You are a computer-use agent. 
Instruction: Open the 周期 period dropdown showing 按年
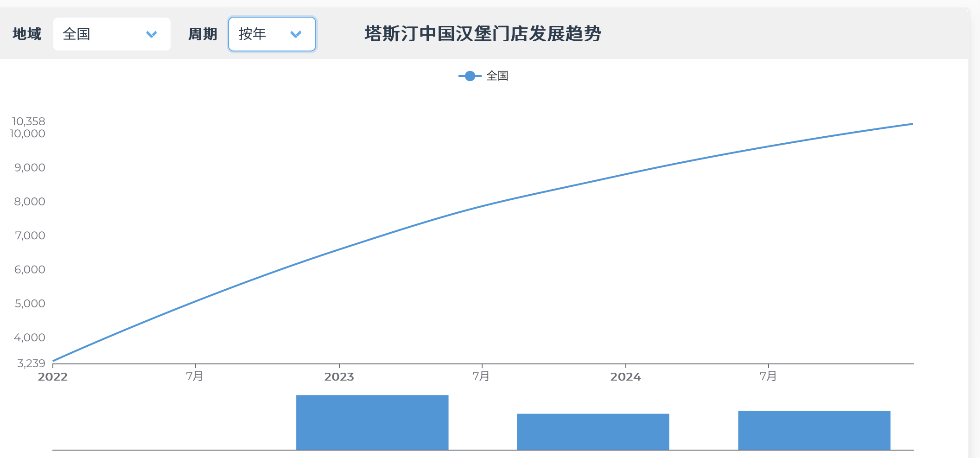tap(272, 34)
